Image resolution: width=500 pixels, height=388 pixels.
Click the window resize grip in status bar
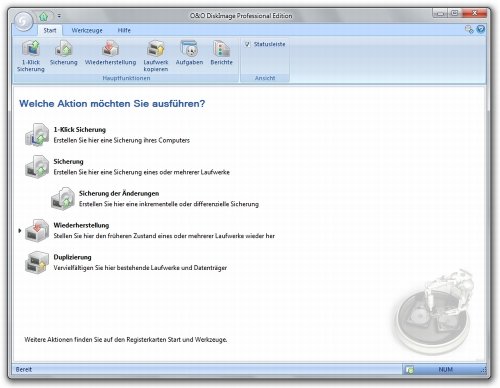coord(483,370)
